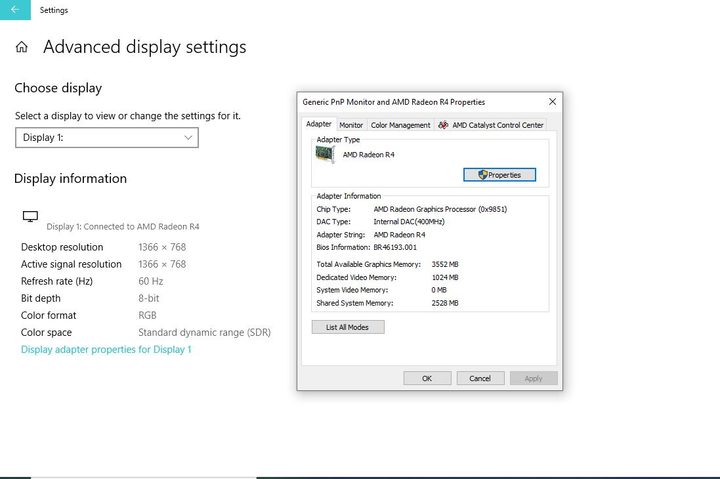720x479 pixels.
Task: Open the Display 1 dropdown
Action: click(107, 138)
